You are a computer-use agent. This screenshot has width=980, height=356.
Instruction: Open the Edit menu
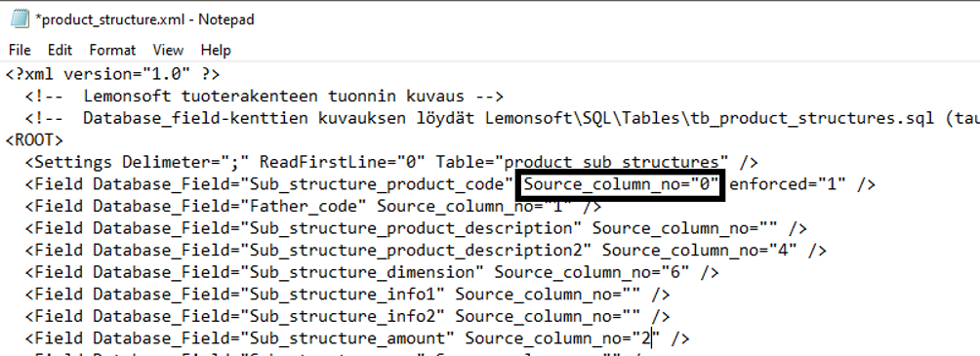pos(60,50)
